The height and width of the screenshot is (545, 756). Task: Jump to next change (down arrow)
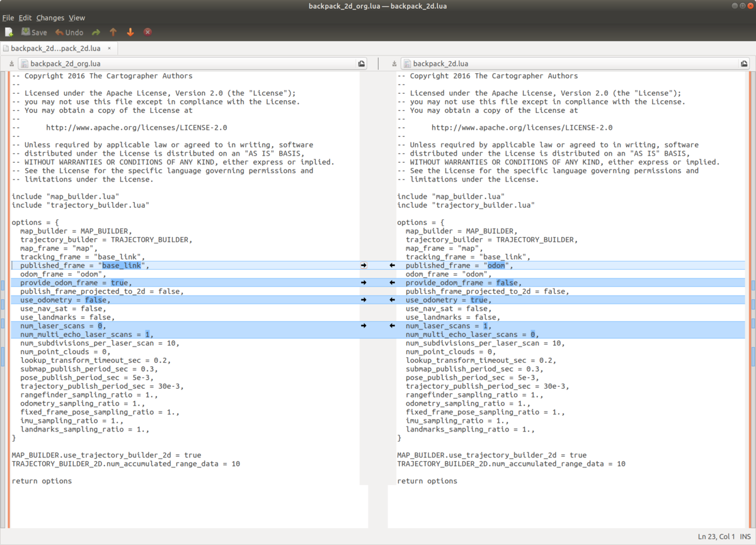coord(130,32)
